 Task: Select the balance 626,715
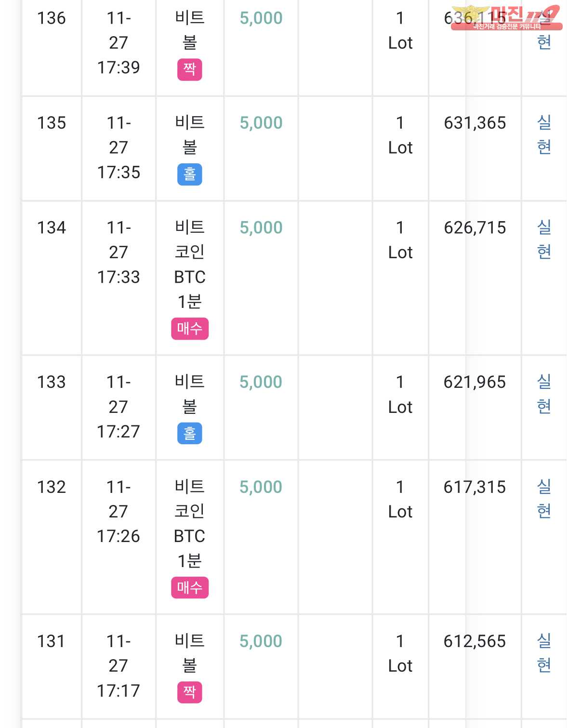pos(475,228)
